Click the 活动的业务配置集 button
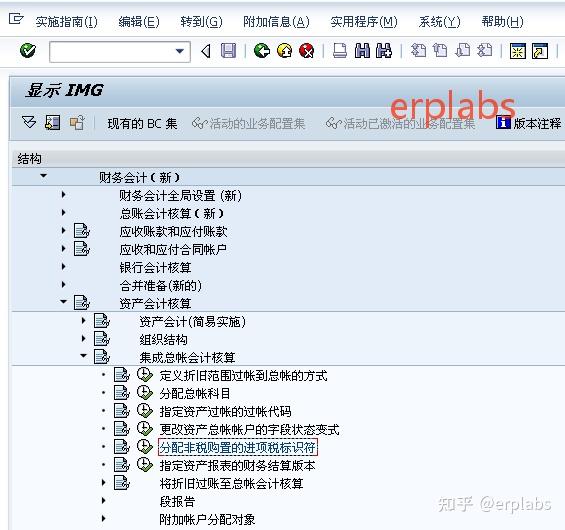565x530 pixels. tap(249, 124)
